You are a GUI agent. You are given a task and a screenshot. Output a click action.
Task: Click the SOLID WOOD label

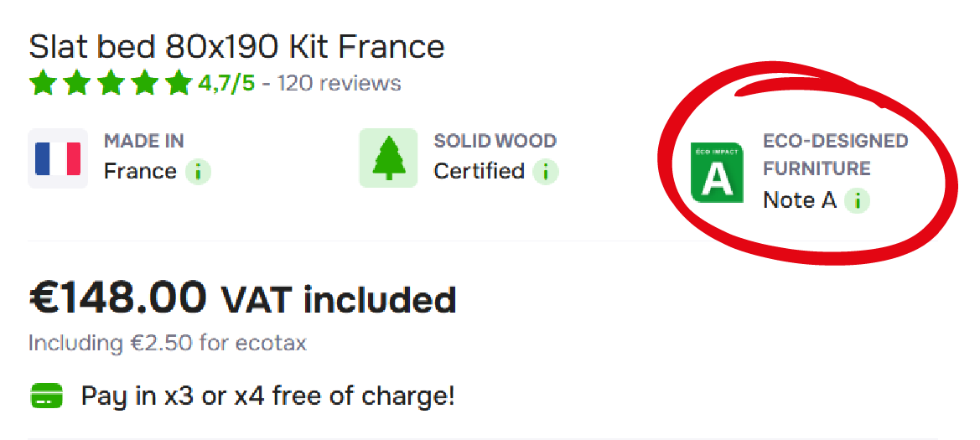pyautogui.click(x=495, y=141)
